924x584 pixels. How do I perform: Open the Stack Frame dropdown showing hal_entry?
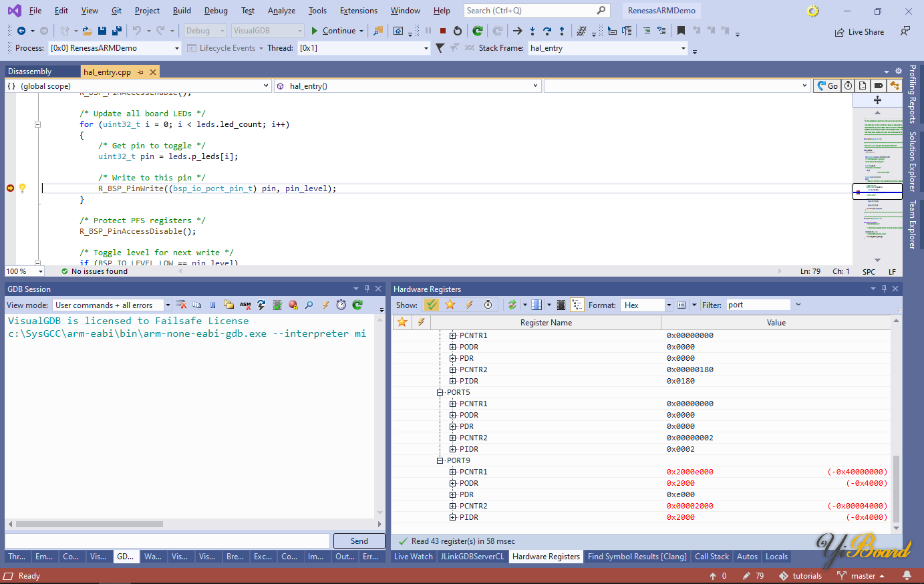coord(608,48)
